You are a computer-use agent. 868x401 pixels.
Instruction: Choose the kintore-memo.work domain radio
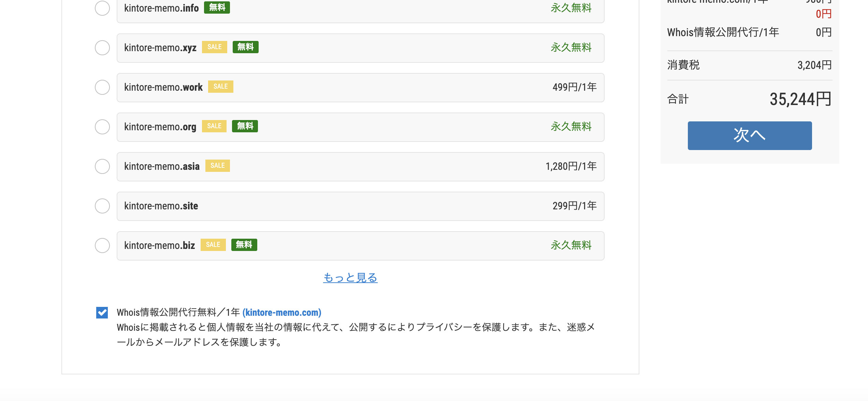pos(102,87)
